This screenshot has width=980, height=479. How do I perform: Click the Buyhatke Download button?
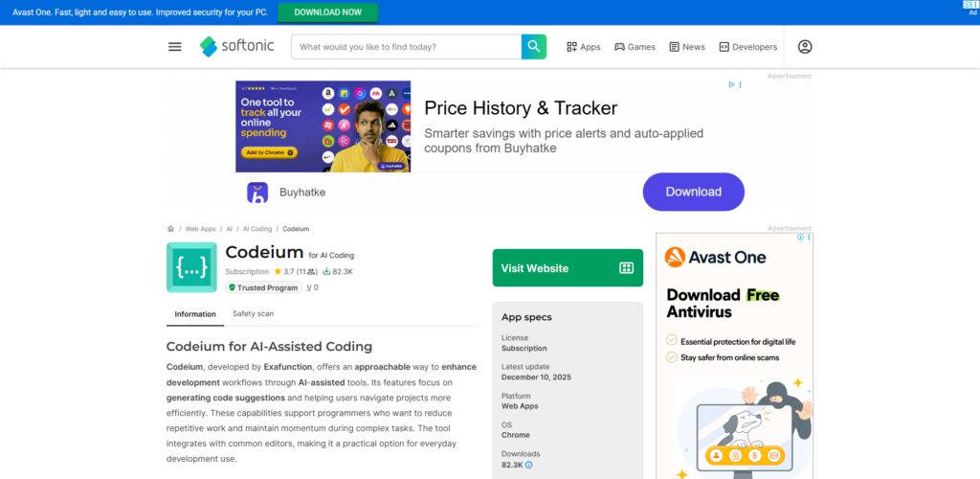(693, 192)
